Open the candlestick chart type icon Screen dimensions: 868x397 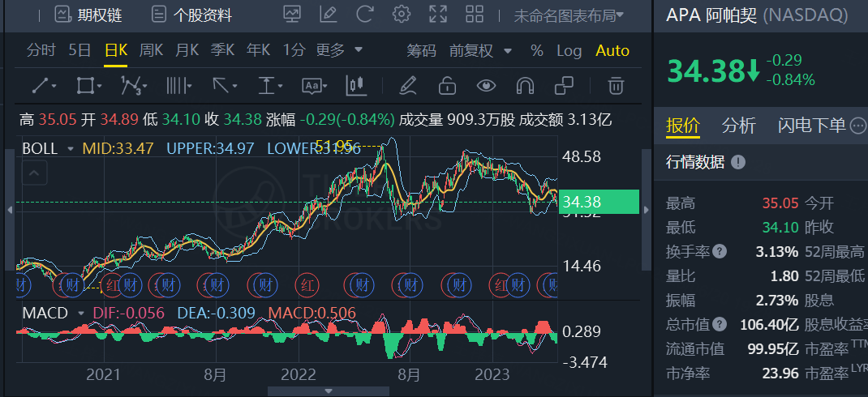355,85
